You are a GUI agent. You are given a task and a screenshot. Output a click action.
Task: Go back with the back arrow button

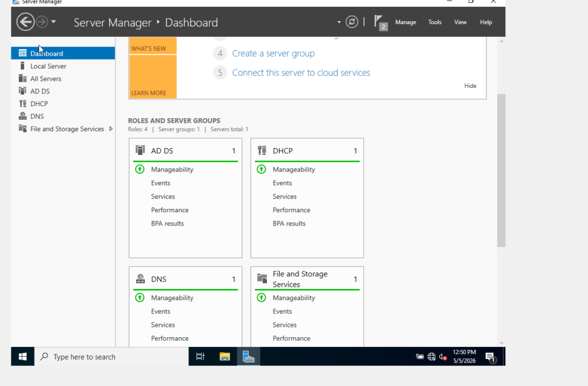25,22
